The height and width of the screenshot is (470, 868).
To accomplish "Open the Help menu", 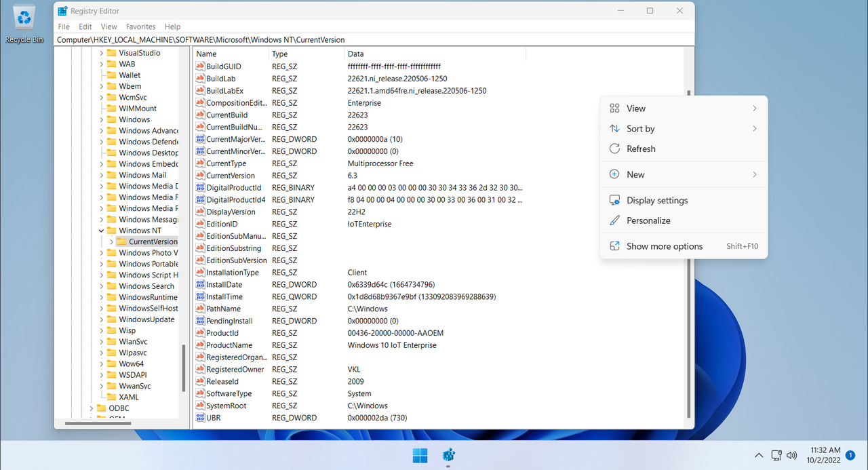I will point(172,26).
